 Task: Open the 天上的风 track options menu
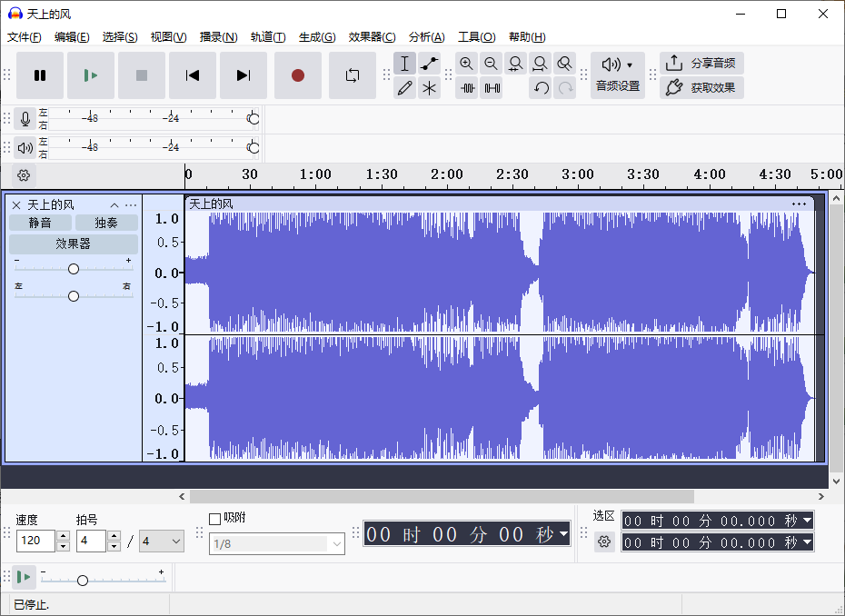131,204
